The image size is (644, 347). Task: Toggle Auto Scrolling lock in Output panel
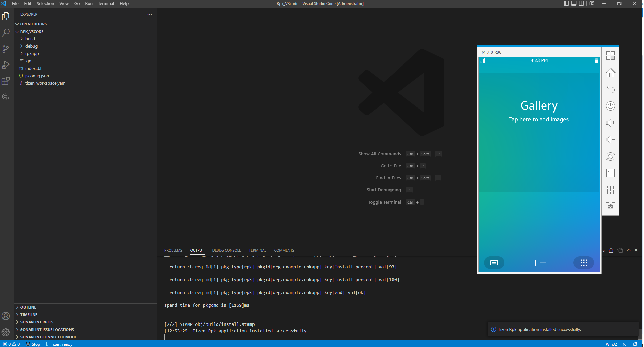point(611,250)
